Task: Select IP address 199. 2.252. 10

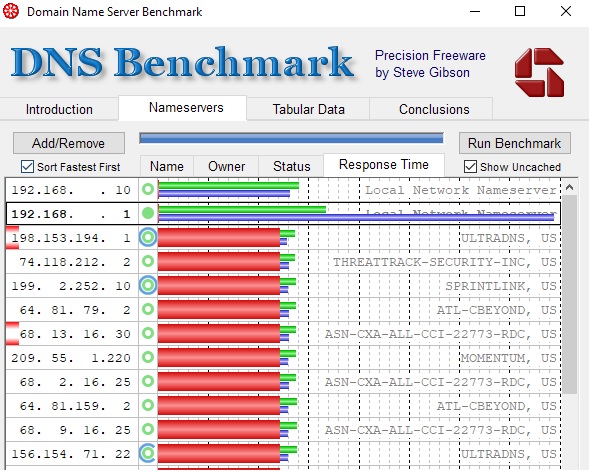Action: pos(71,286)
